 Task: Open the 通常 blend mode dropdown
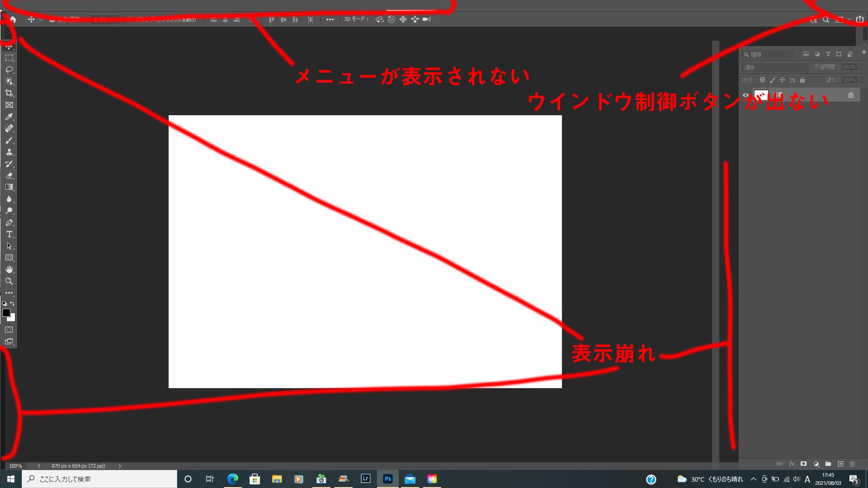(x=776, y=67)
